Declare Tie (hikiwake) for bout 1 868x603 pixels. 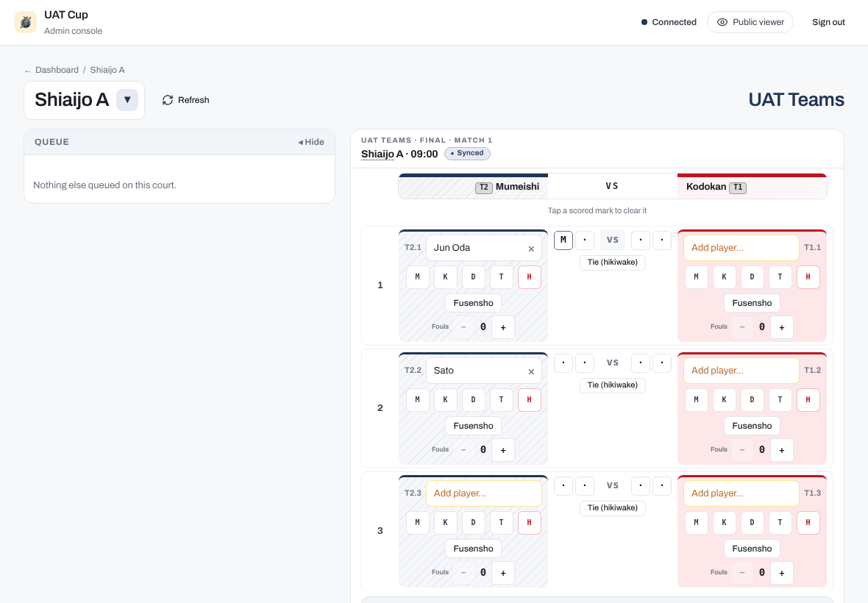[x=612, y=263]
